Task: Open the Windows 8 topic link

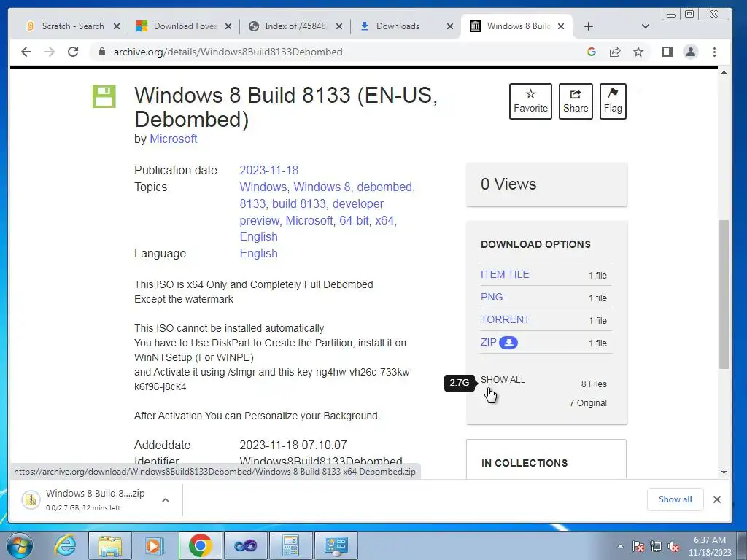Action: click(x=322, y=187)
